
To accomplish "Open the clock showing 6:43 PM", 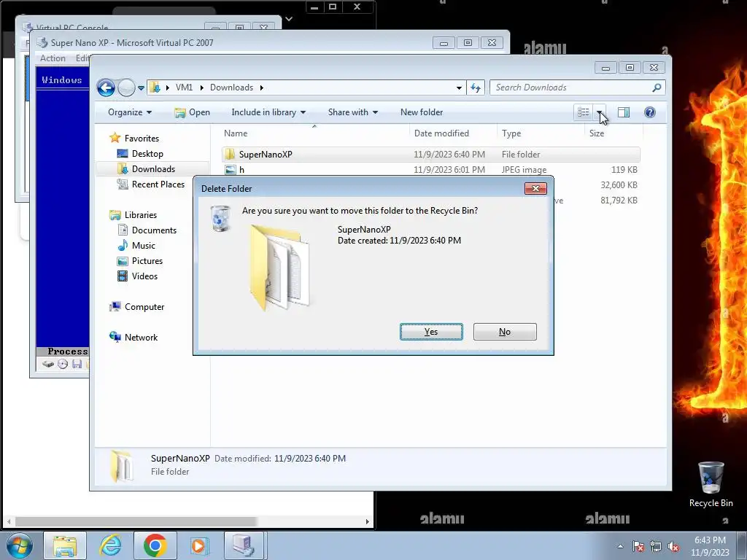I will coord(710,545).
